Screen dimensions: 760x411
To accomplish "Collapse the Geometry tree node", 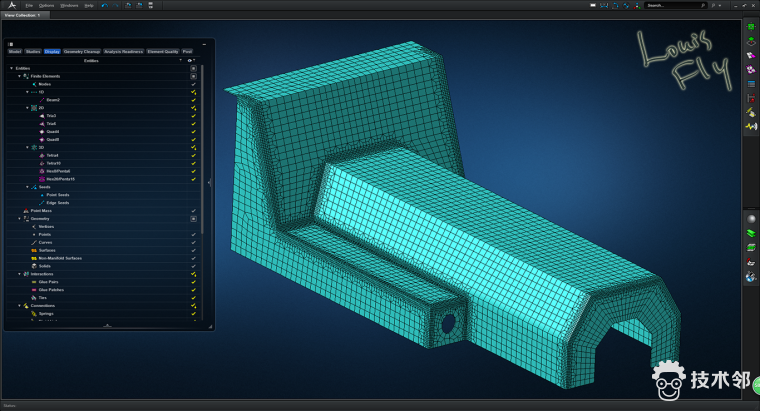I will [19, 218].
